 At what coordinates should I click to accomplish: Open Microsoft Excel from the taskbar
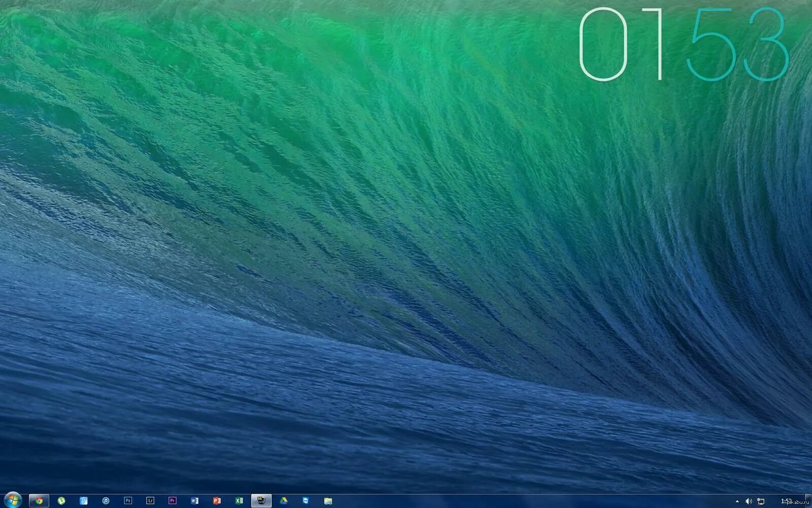(x=239, y=500)
